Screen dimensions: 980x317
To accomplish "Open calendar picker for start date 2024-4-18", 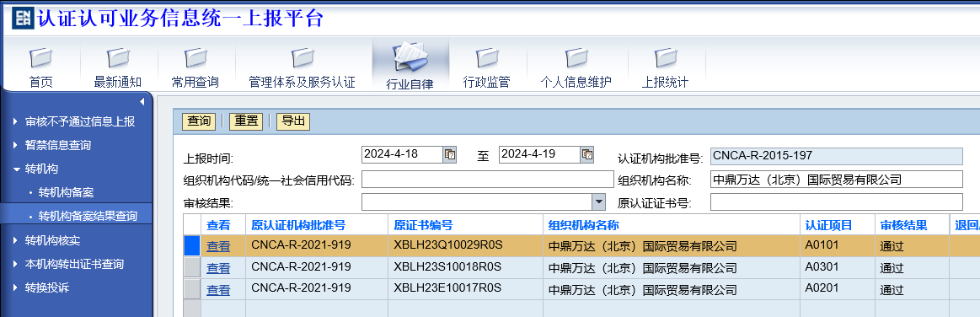I will point(450,154).
